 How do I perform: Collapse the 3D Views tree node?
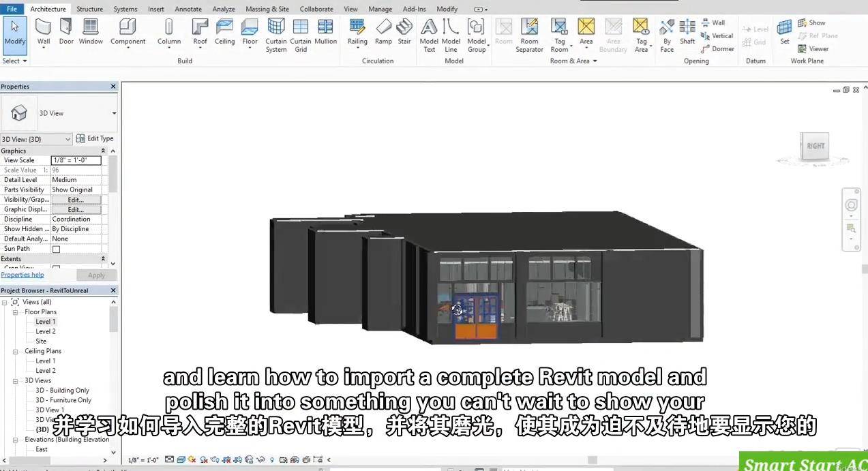coord(15,381)
